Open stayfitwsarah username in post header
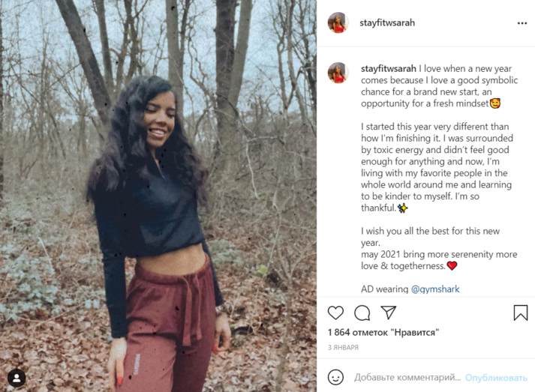535x392 pixels. tap(388, 23)
